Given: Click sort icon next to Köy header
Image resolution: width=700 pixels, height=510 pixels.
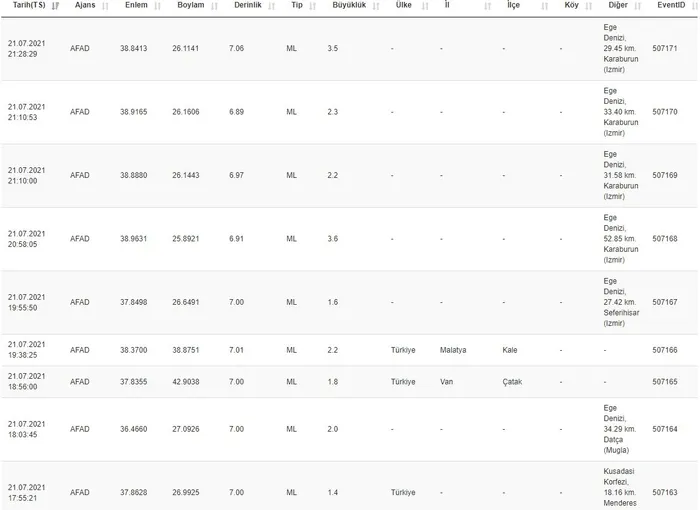Looking at the screenshot, I should pos(590,6).
